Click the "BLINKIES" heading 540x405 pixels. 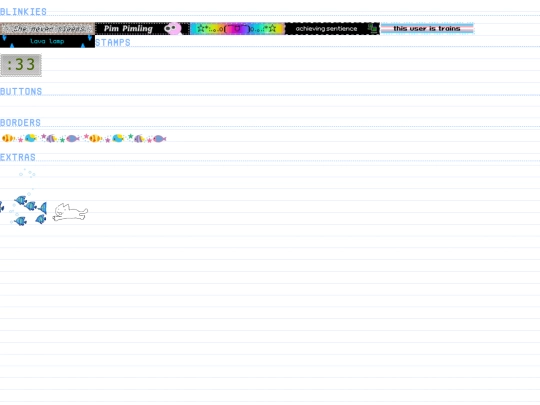[23, 12]
